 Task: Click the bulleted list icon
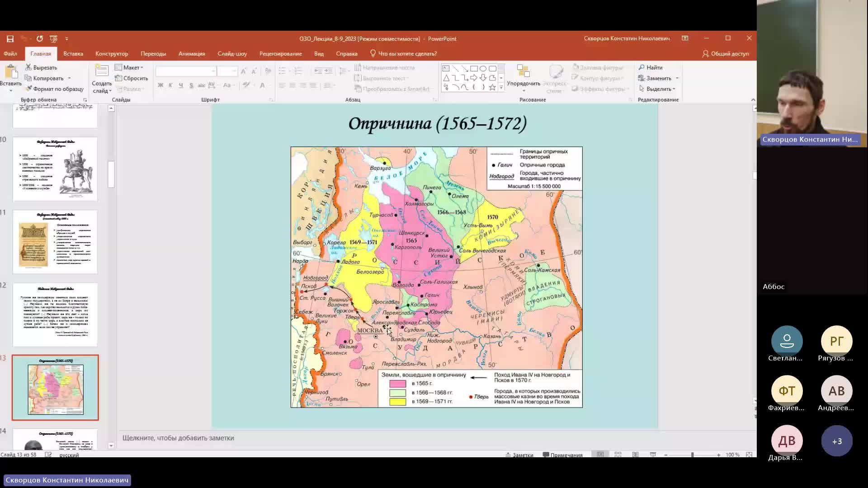coord(282,71)
